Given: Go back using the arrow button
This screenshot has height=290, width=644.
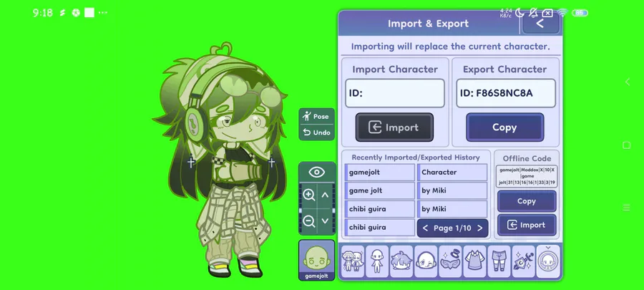Looking at the screenshot, I should (x=540, y=24).
